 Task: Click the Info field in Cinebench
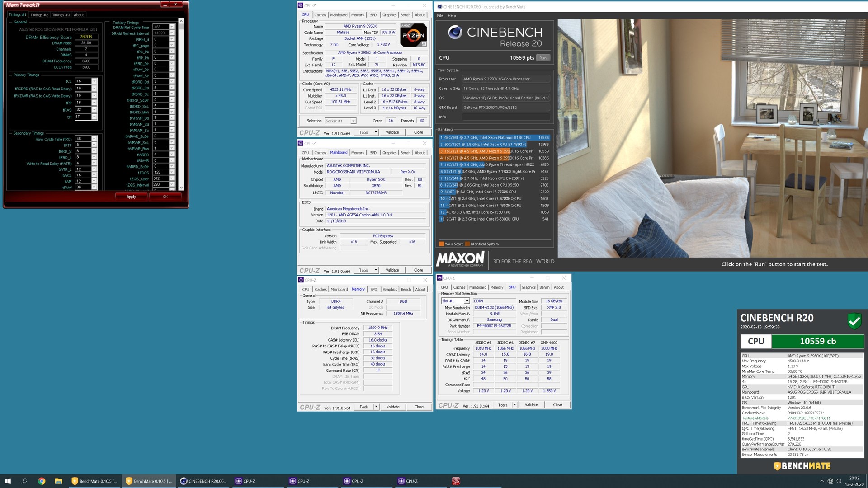[506, 117]
